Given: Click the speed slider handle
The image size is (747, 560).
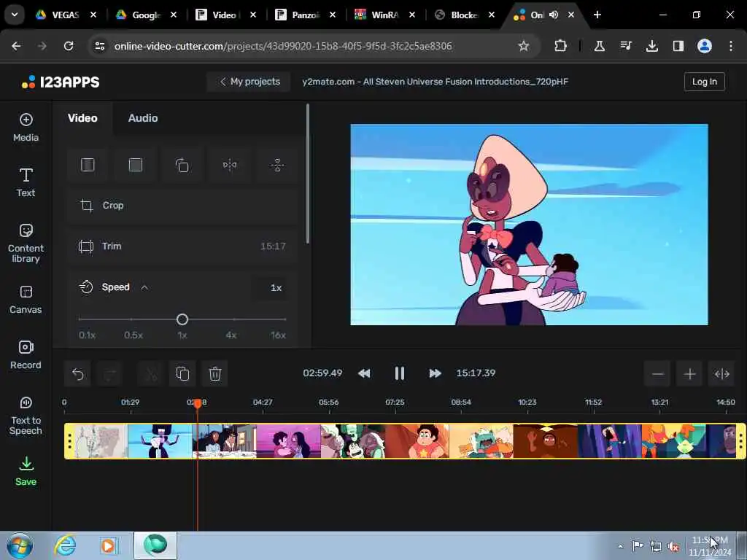Looking at the screenshot, I should [x=182, y=319].
